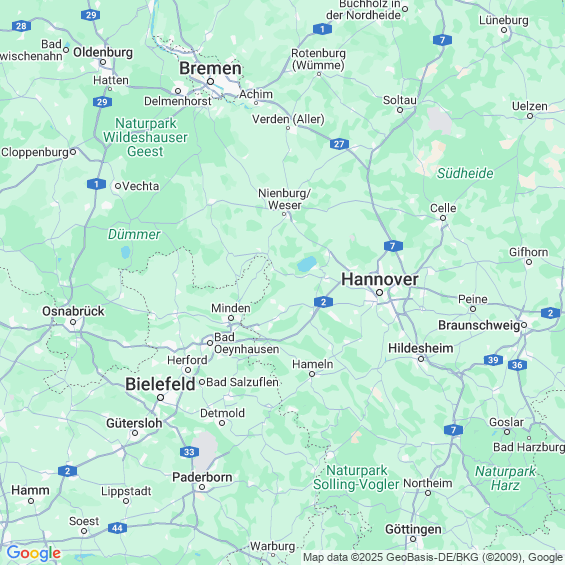565x565 pixels.
Task: Click the Map data copyright text
Action: pos(432,557)
